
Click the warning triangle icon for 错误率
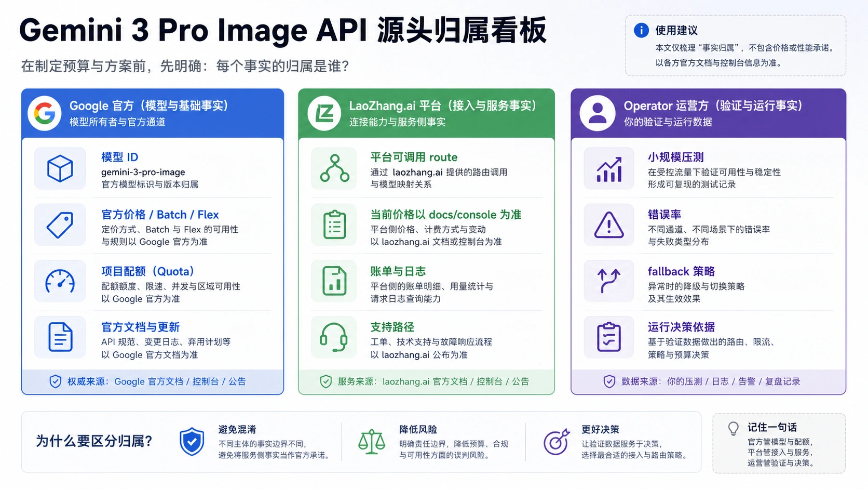[609, 225]
